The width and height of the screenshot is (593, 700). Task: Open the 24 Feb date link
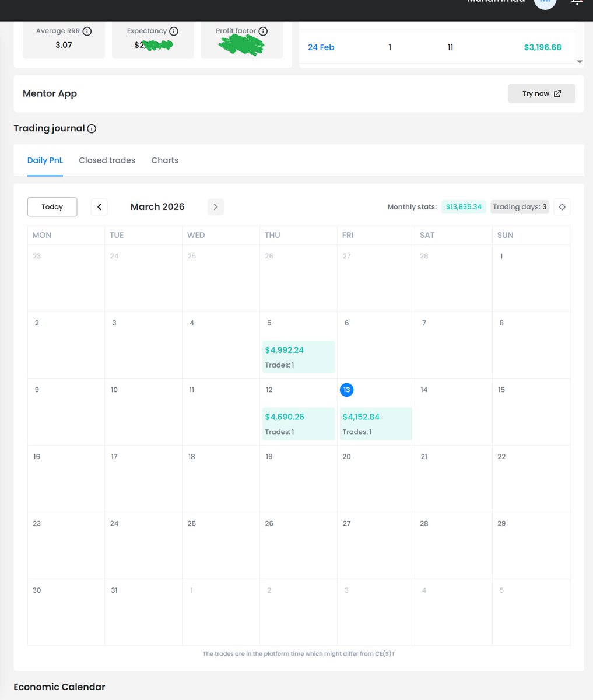(x=321, y=47)
